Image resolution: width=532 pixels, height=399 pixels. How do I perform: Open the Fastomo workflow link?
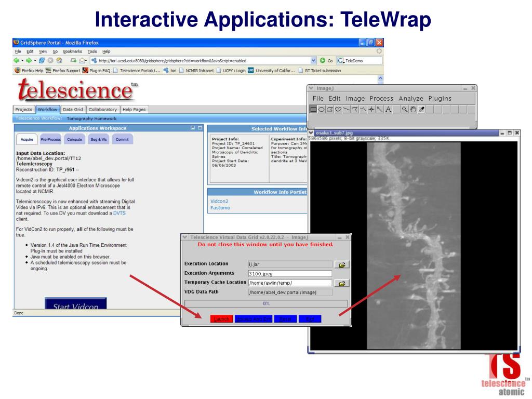click(220, 208)
